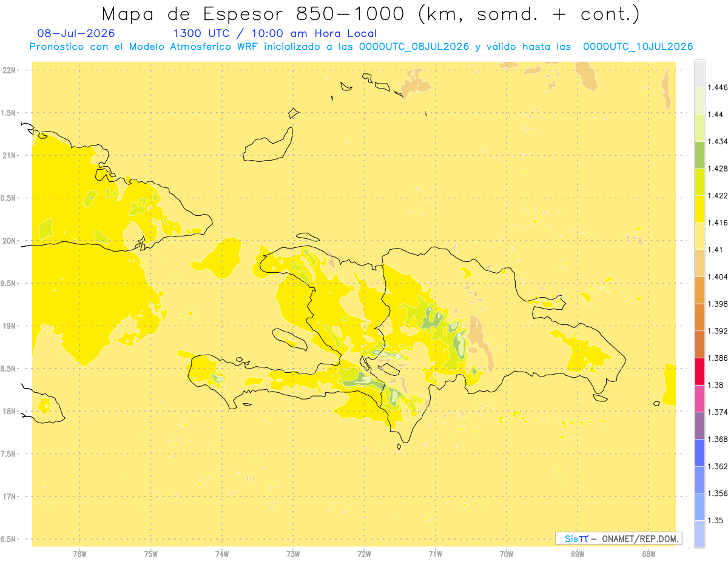Click the '76W' longitude label
The image size is (728, 562).
pyautogui.click(x=79, y=554)
